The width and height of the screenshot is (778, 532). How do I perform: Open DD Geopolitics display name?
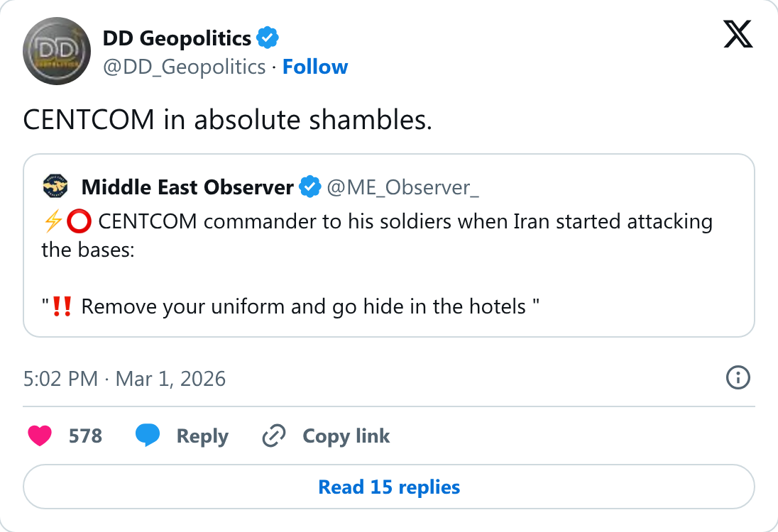coord(177,38)
